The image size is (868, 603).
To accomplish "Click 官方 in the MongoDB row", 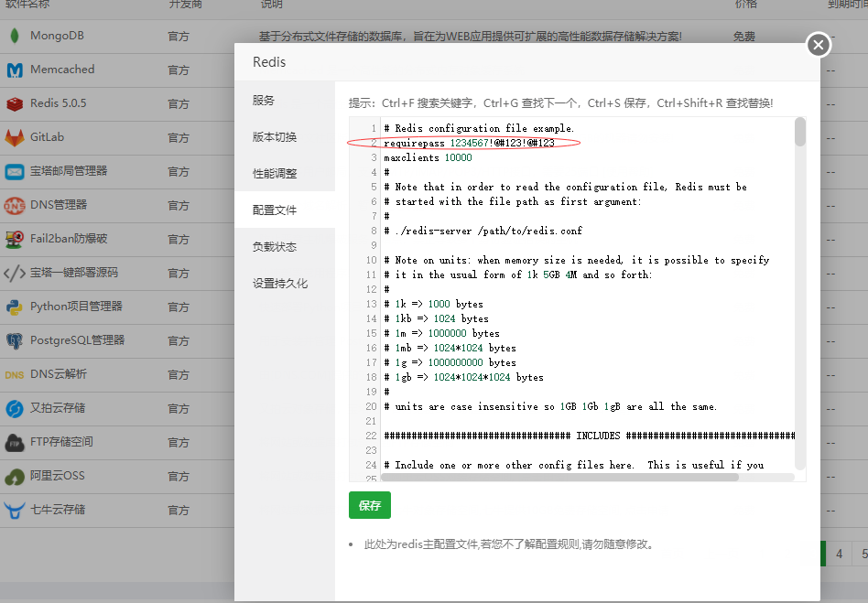I will coord(179,37).
